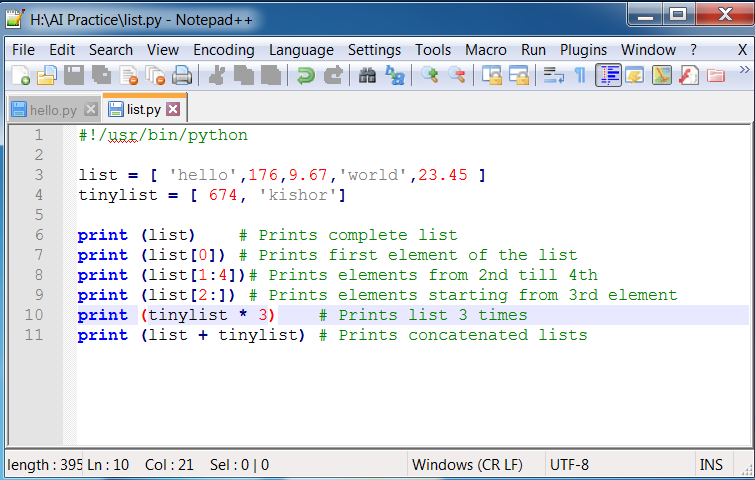Open the Encoding menu
The width and height of the screenshot is (755, 480).
(224, 50)
